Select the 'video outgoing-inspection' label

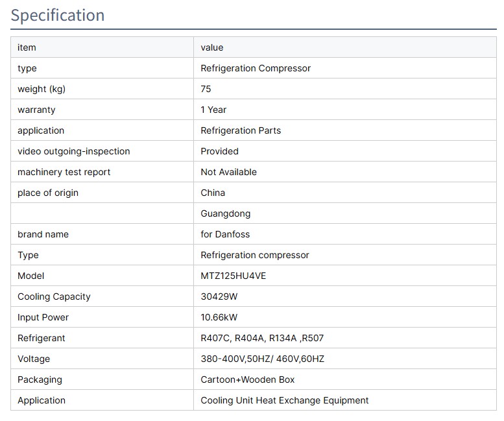point(73,151)
